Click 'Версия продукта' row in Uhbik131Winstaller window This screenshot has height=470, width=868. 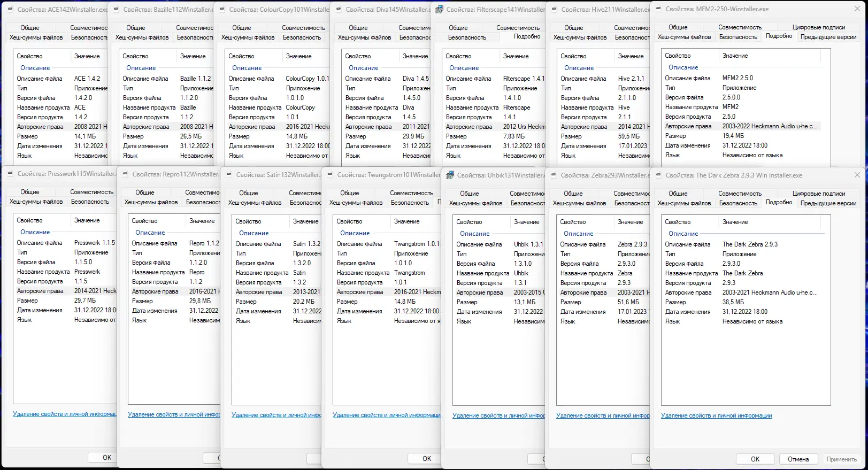click(x=499, y=283)
